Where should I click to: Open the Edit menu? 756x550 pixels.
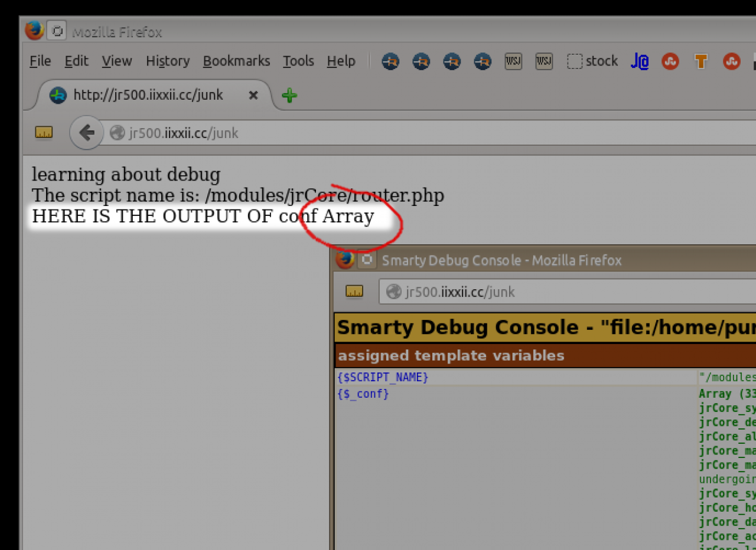pyautogui.click(x=76, y=61)
